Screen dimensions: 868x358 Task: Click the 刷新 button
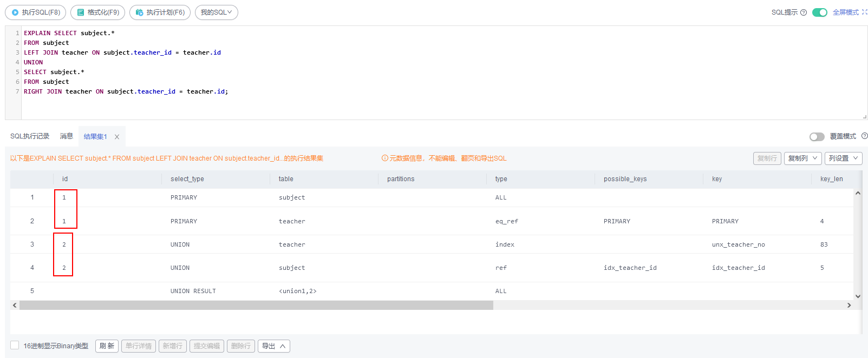point(107,346)
